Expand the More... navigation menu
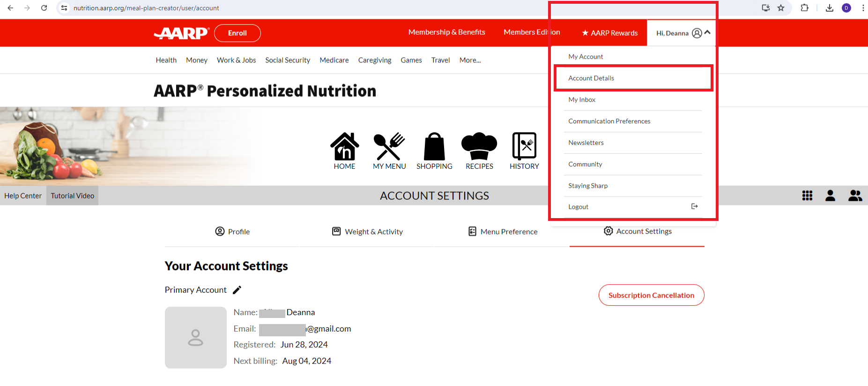The width and height of the screenshot is (868, 386). [470, 60]
